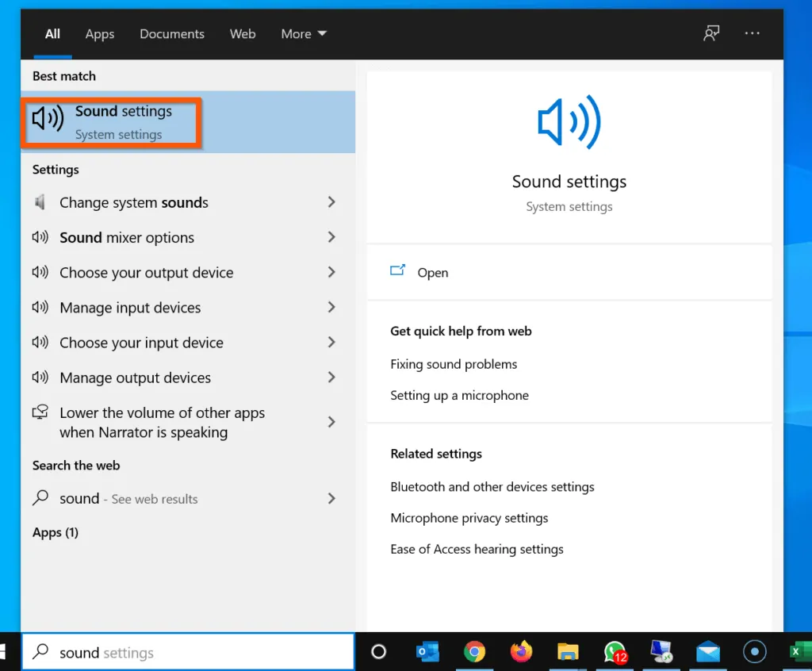
Task: Open WhatsApp from the taskbar
Action: point(615,652)
